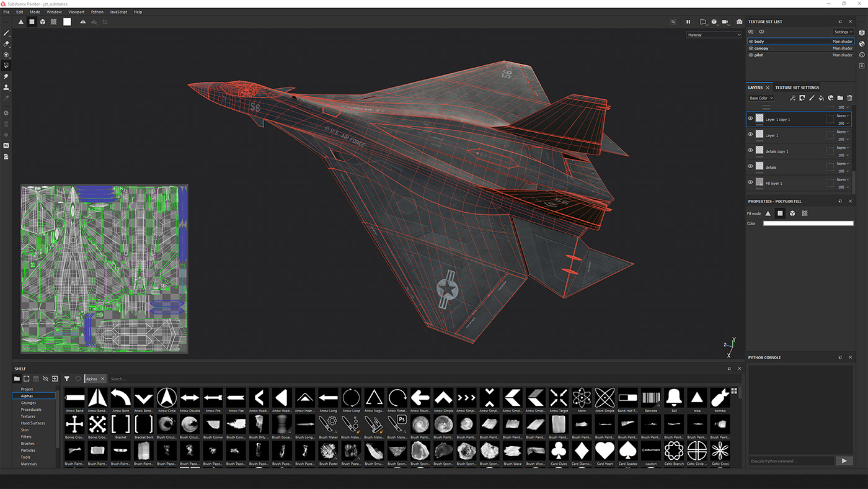Hide the Fill layer 1 layer

pyautogui.click(x=750, y=182)
